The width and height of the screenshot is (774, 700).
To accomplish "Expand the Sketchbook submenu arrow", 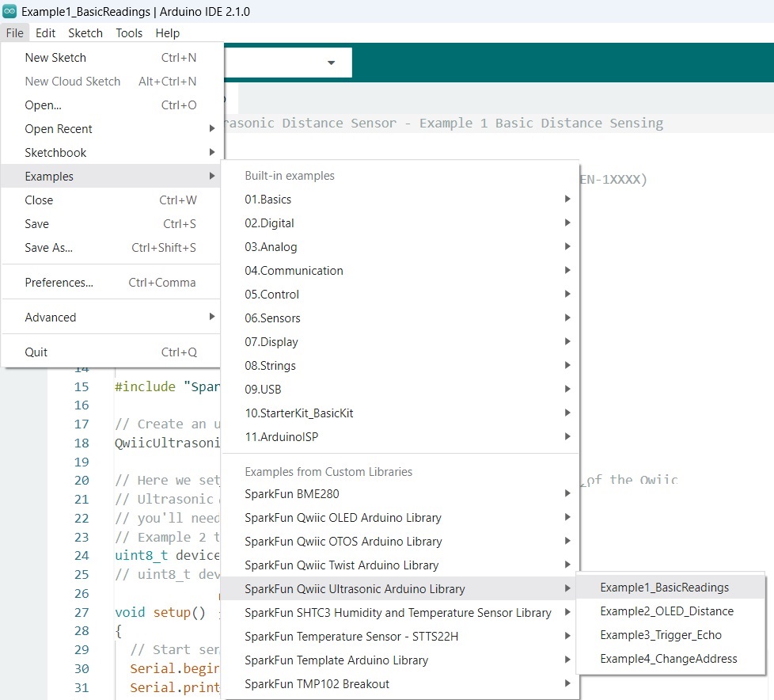I will [212, 152].
